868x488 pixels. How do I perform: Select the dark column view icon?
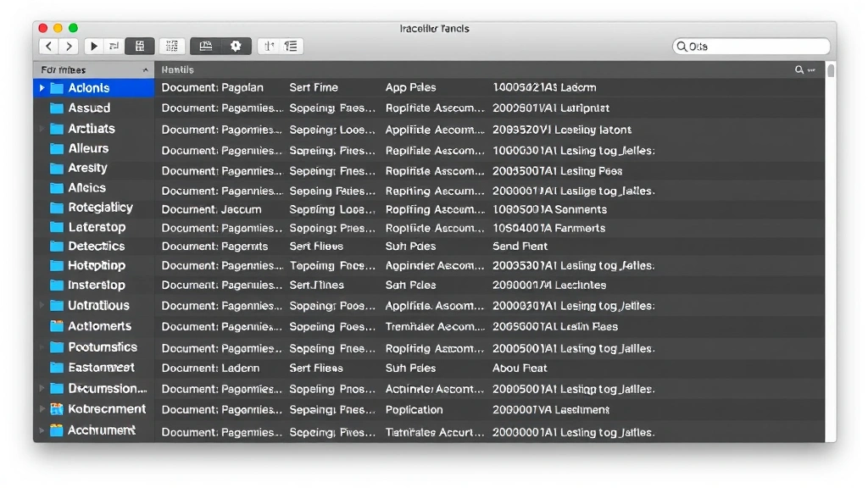(140, 47)
